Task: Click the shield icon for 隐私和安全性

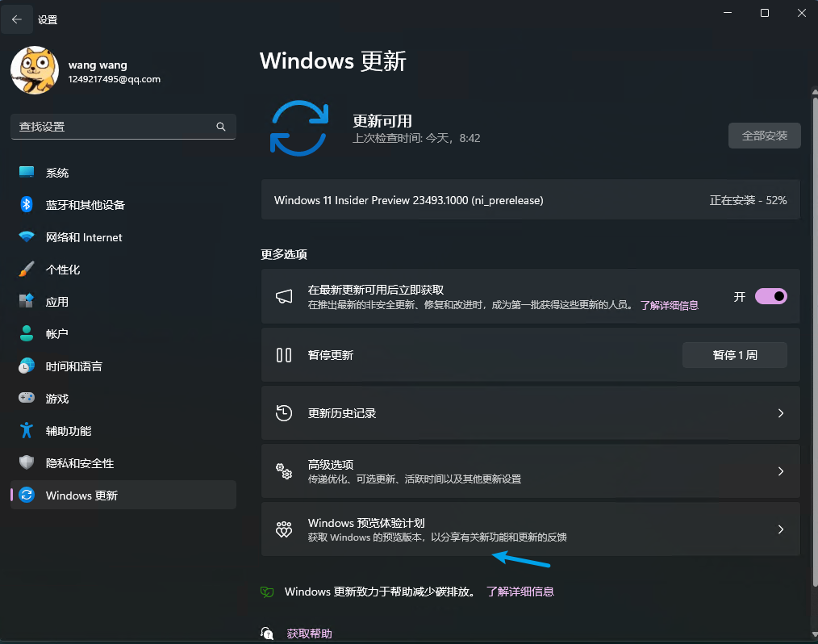Action: [27, 463]
